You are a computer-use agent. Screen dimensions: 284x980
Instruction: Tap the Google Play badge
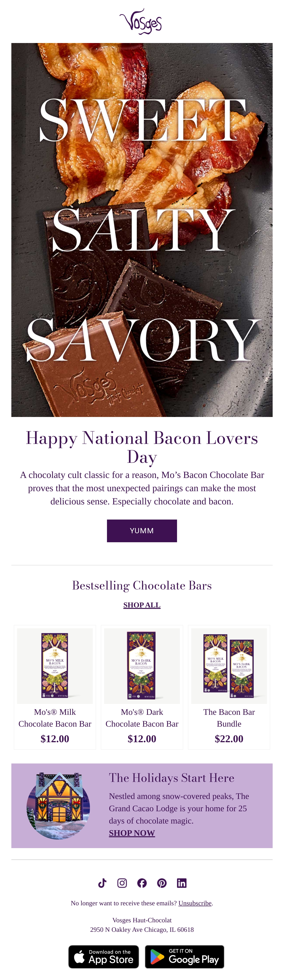(x=185, y=956)
